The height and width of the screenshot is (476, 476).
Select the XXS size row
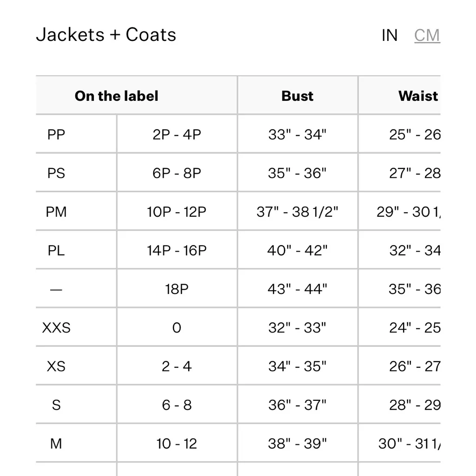tap(56, 327)
